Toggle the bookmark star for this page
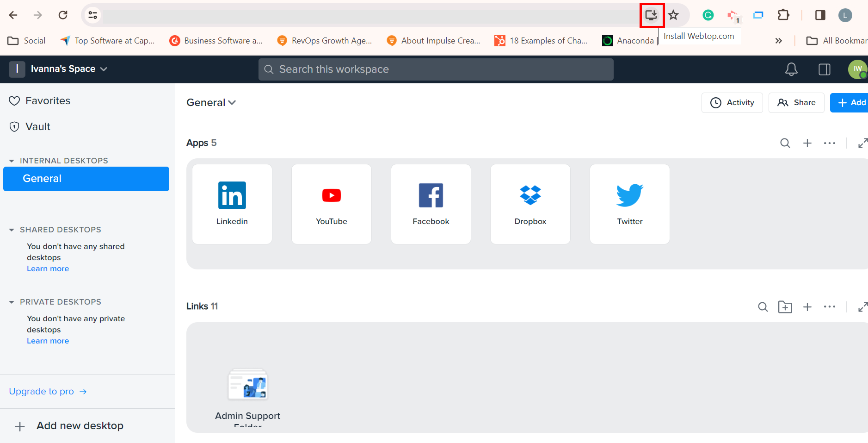Image resolution: width=868 pixels, height=443 pixels. tap(673, 15)
